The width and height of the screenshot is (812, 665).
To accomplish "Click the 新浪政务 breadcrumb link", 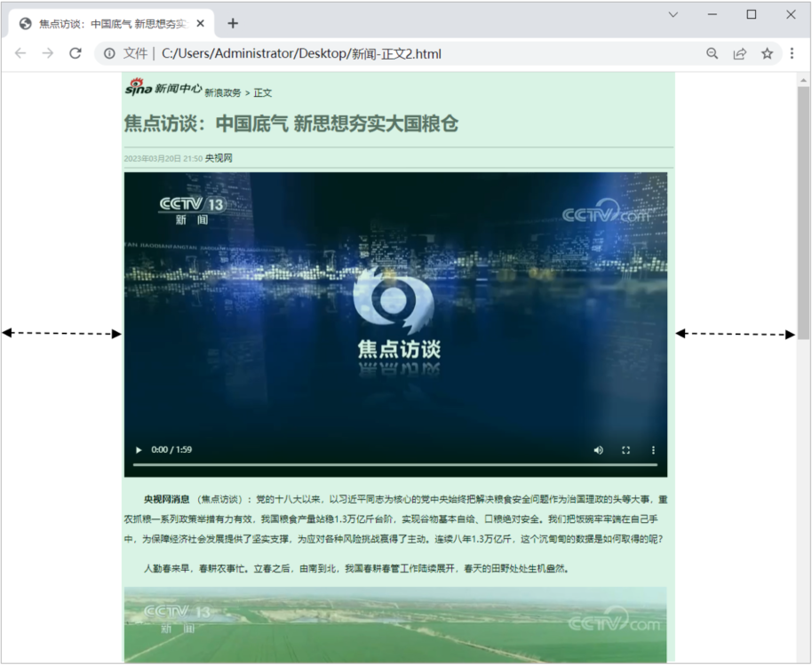I will click(x=222, y=92).
